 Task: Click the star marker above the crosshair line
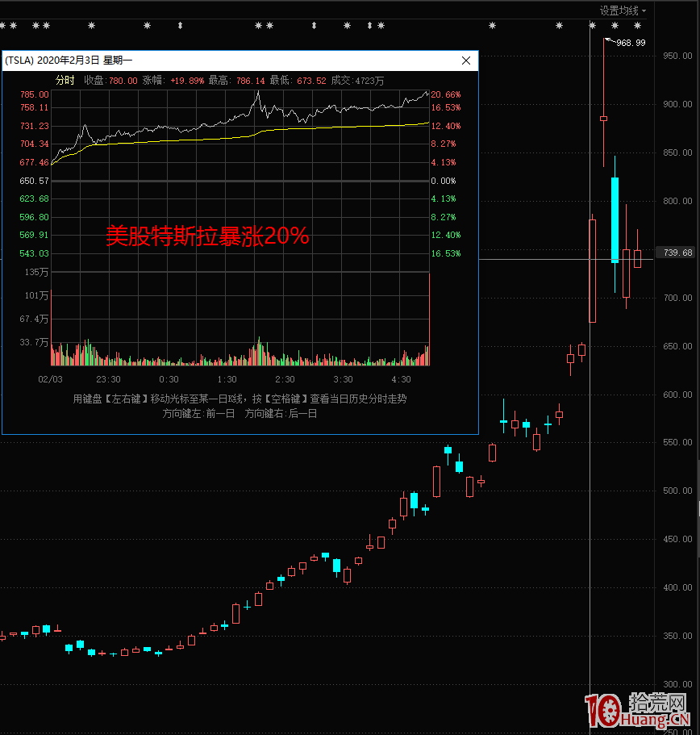(x=592, y=25)
